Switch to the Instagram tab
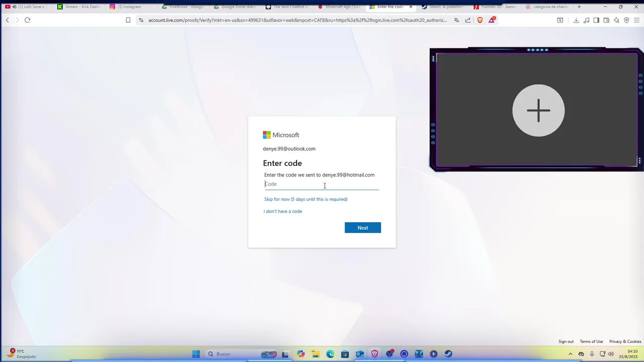 point(131,7)
